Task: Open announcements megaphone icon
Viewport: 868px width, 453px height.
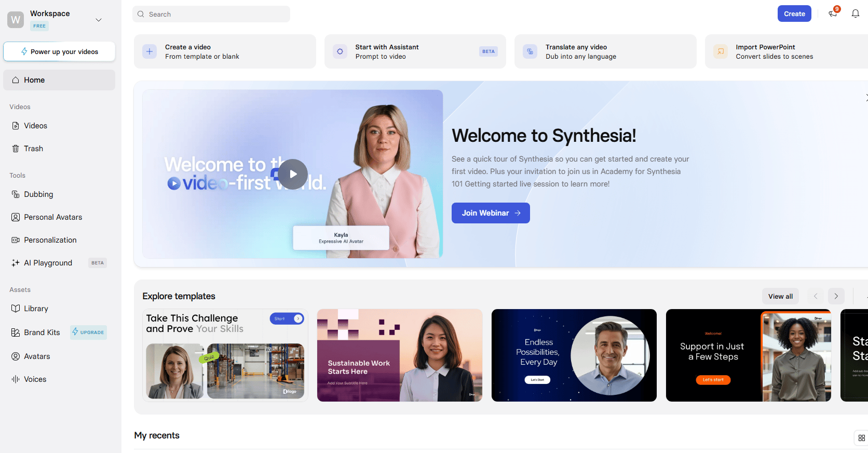Action: click(x=833, y=14)
